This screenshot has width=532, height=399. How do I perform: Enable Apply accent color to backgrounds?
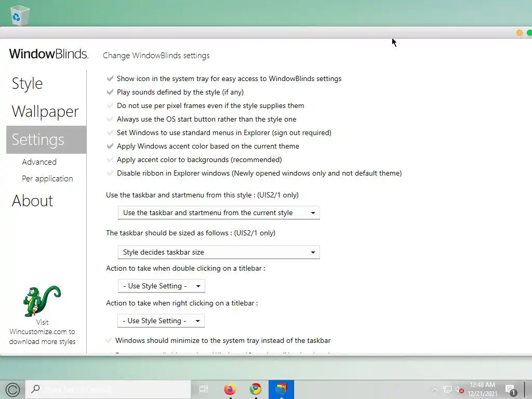click(110, 160)
